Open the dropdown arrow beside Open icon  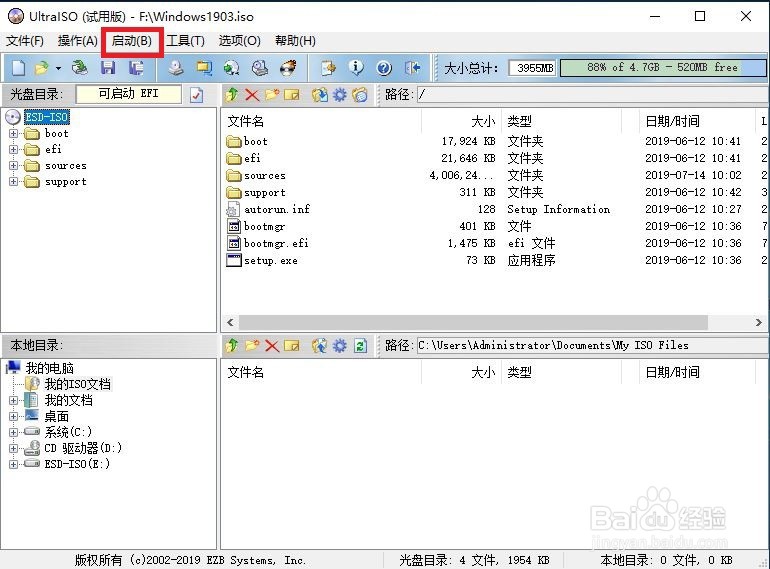pos(58,68)
